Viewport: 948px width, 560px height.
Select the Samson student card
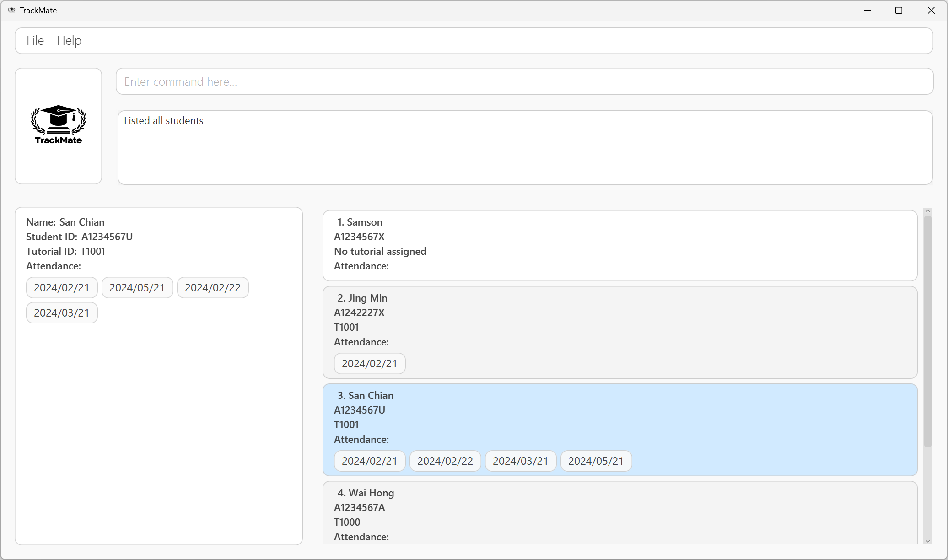[x=619, y=245]
